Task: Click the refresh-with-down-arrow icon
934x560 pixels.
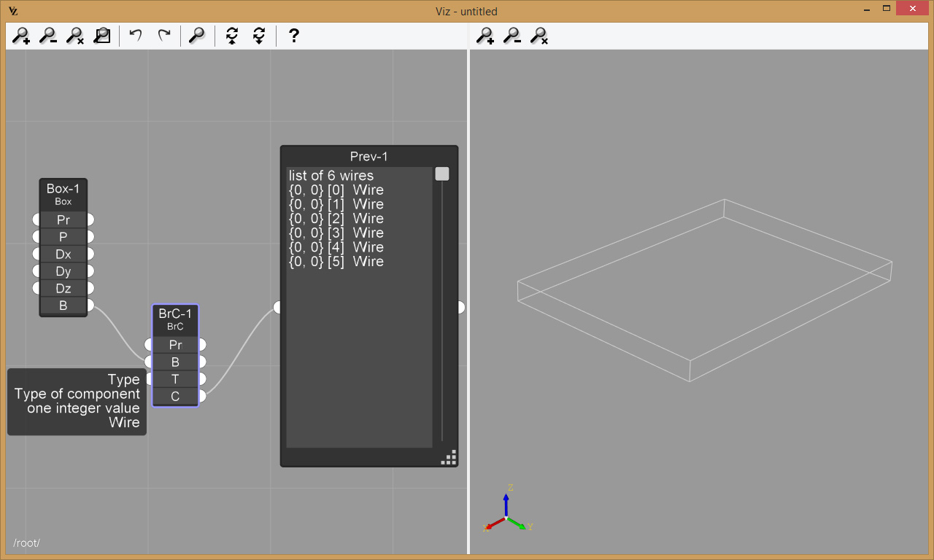Action: click(x=259, y=36)
